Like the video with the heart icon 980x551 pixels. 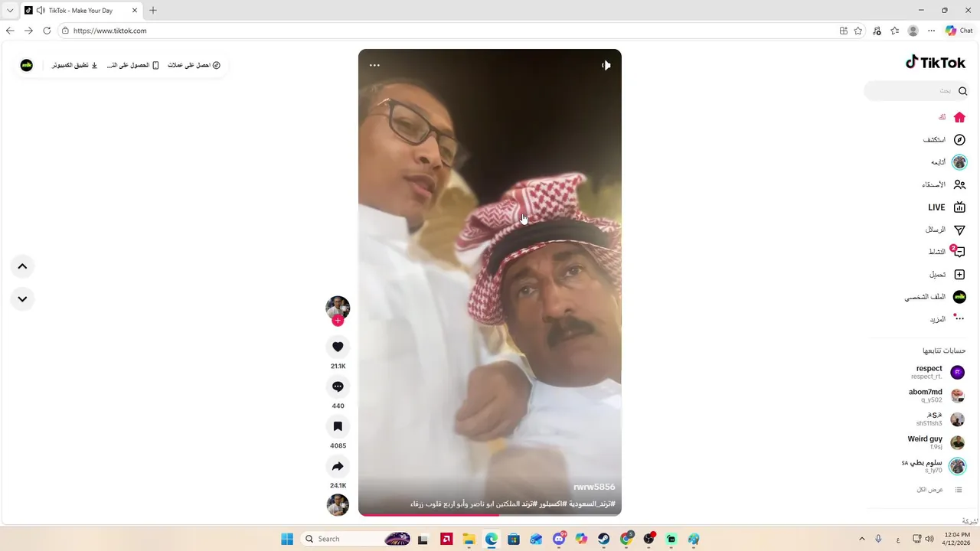338,347
